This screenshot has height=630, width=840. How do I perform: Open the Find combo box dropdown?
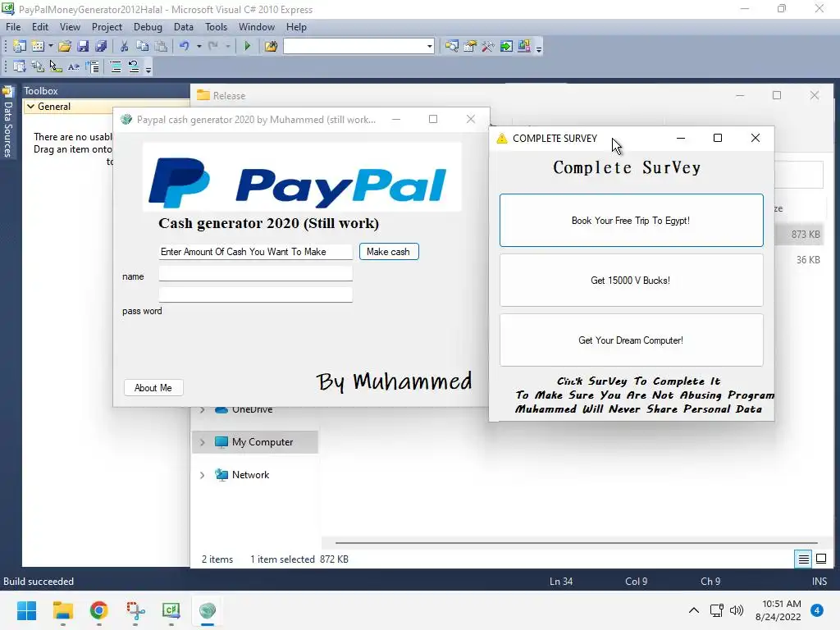point(429,47)
